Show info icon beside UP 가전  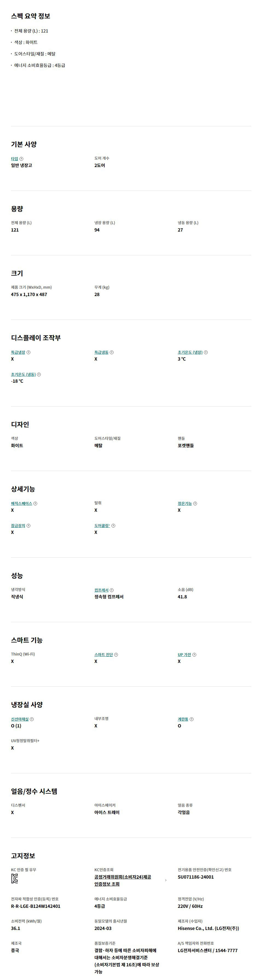(x=195, y=655)
